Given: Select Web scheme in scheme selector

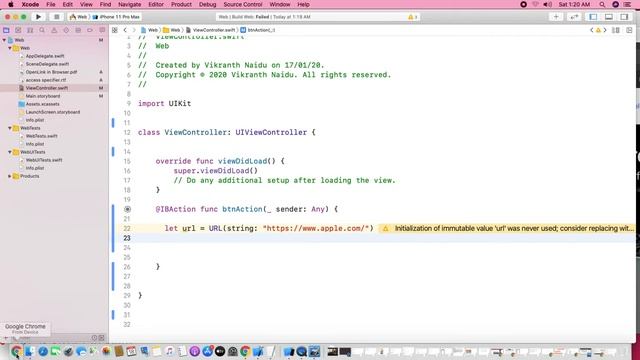Looking at the screenshot, I should point(78,17).
